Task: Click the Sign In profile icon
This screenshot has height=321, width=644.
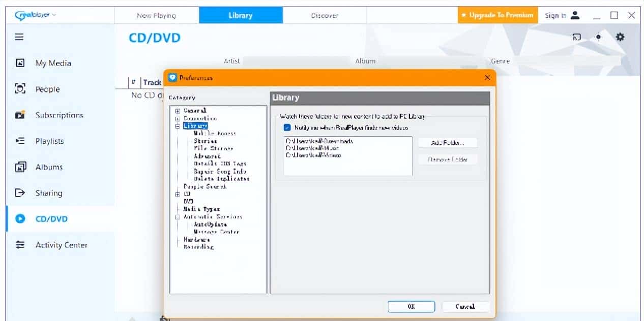Action: [575, 15]
